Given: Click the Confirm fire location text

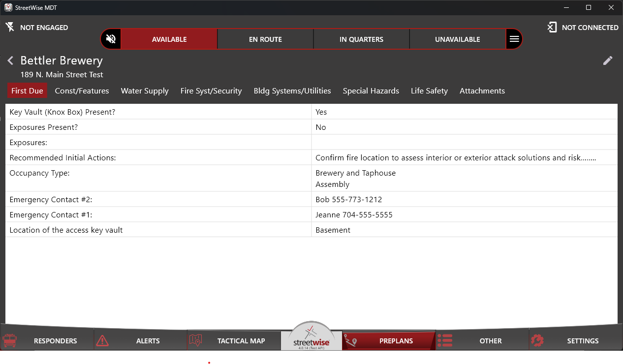Looking at the screenshot, I should tap(456, 158).
